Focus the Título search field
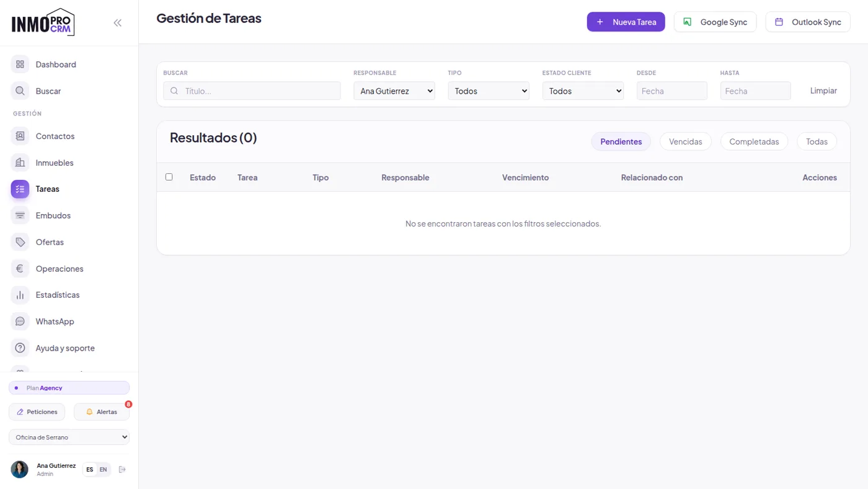 (252, 91)
